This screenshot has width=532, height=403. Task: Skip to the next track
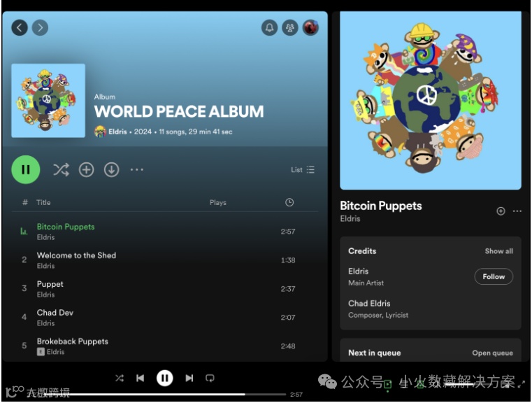pos(189,378)
